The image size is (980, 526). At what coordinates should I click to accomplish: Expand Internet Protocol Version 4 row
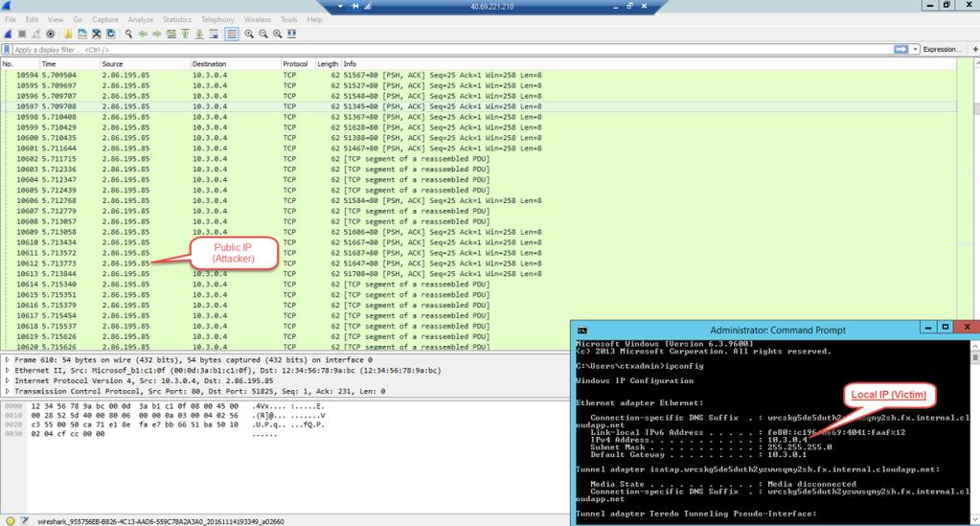[x=8, y=381]
